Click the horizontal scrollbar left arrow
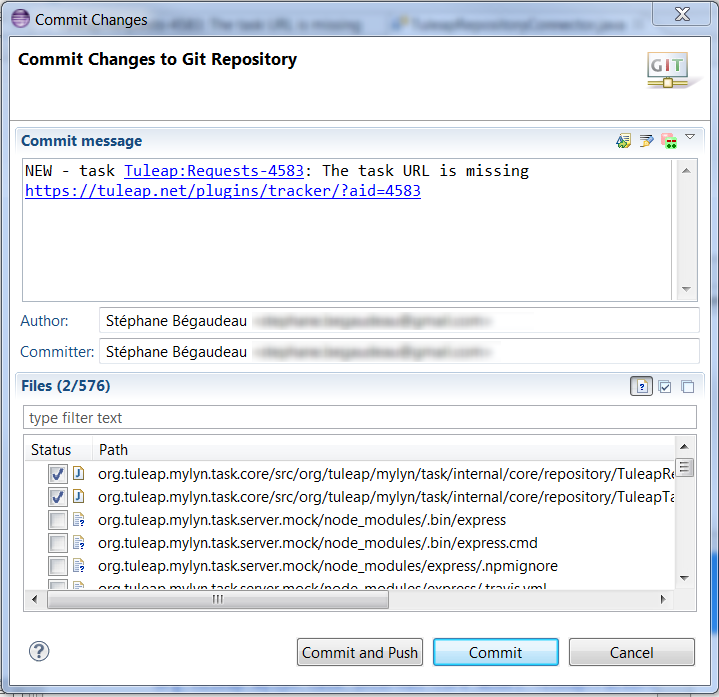This screenshot has width=719, height=697. (35, 599)
